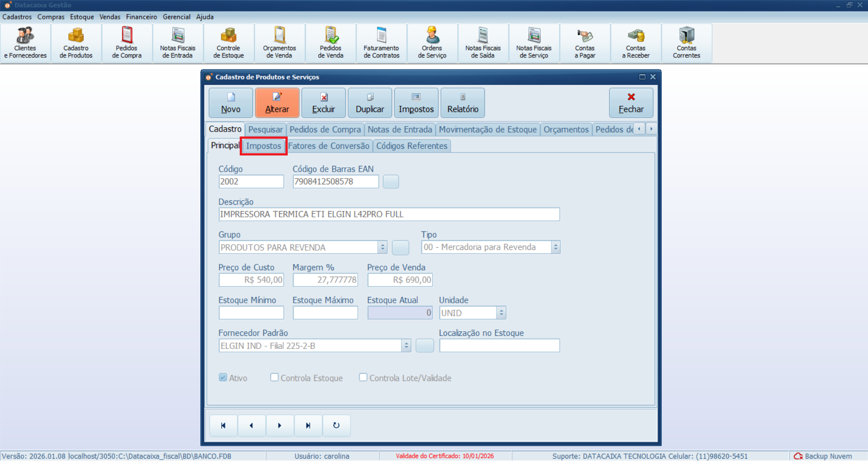The height and width of the screenshot is (461, 868).
Task: Open Contas a Receber toolbar icon
Action: pyautogui.click(x=636, y=43)
